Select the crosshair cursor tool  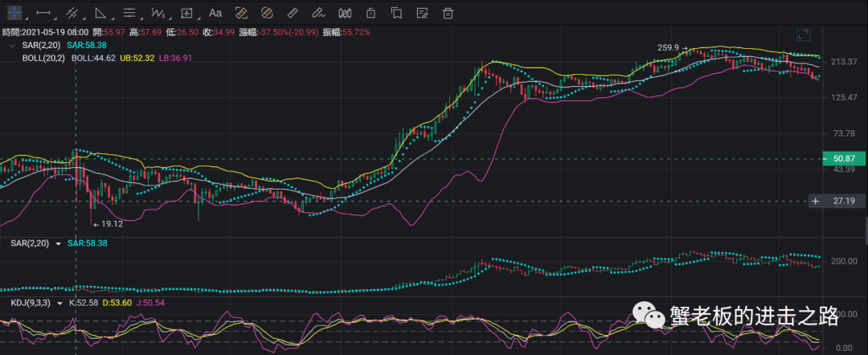(14, 11)
